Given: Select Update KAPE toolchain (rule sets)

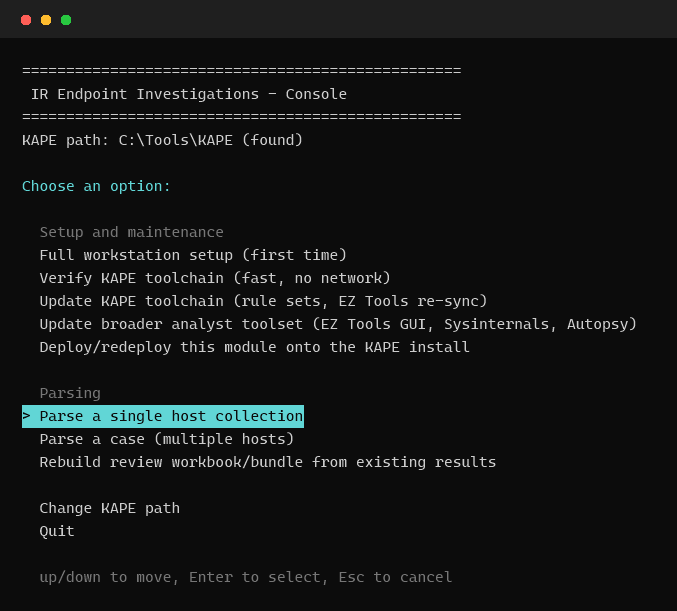Looking at the screenshot, I should [263, 301].
